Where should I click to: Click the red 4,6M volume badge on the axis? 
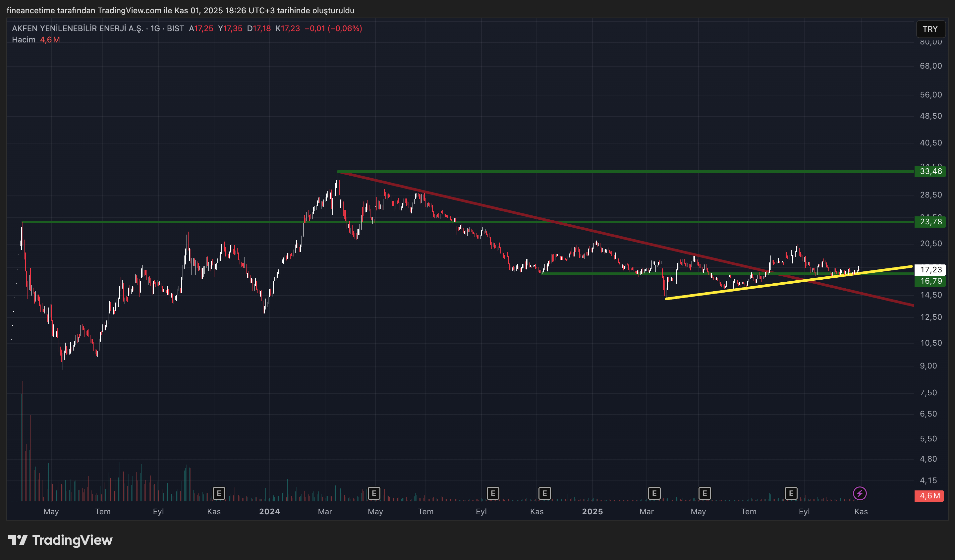tap(929, 496)
